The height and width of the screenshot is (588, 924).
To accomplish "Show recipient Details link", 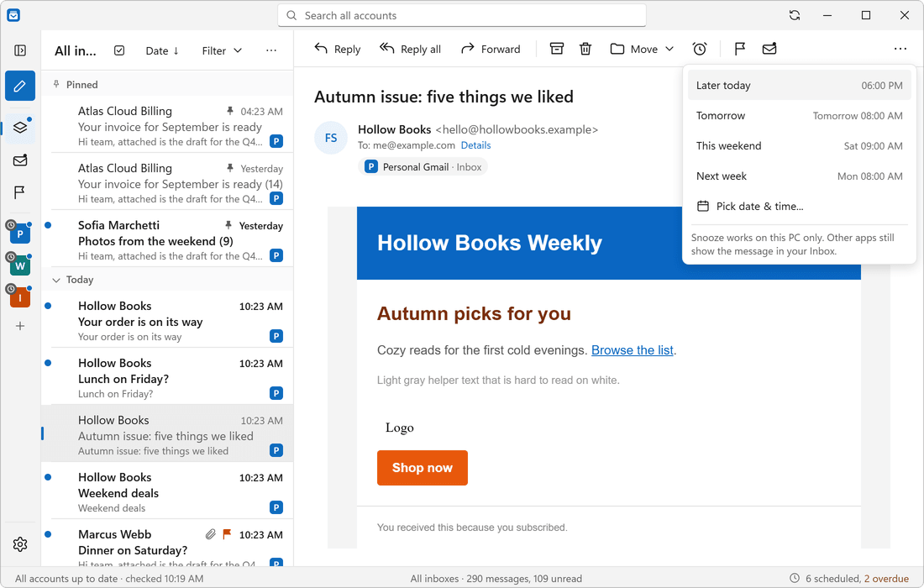I will (475, 145).
